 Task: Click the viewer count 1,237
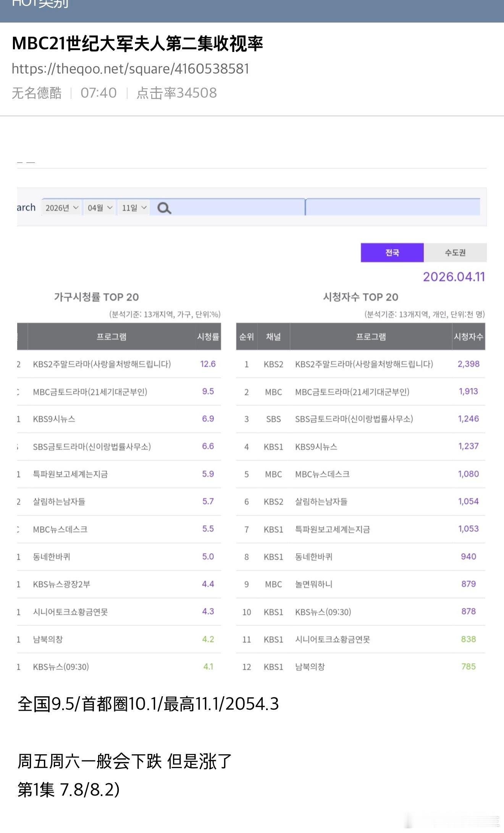tap(468, 446)
